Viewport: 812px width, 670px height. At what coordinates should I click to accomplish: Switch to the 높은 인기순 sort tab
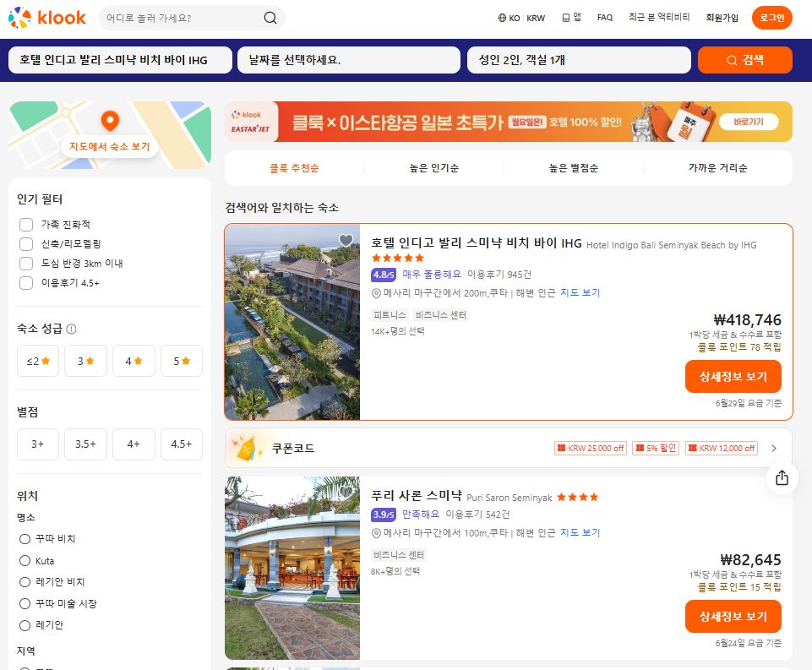pyautogui.click(x=434, y=168)
